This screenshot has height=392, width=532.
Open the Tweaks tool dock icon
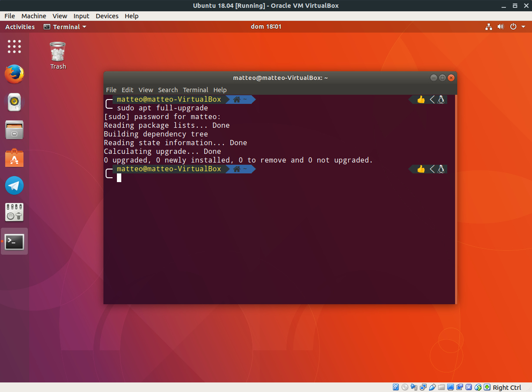14,213
